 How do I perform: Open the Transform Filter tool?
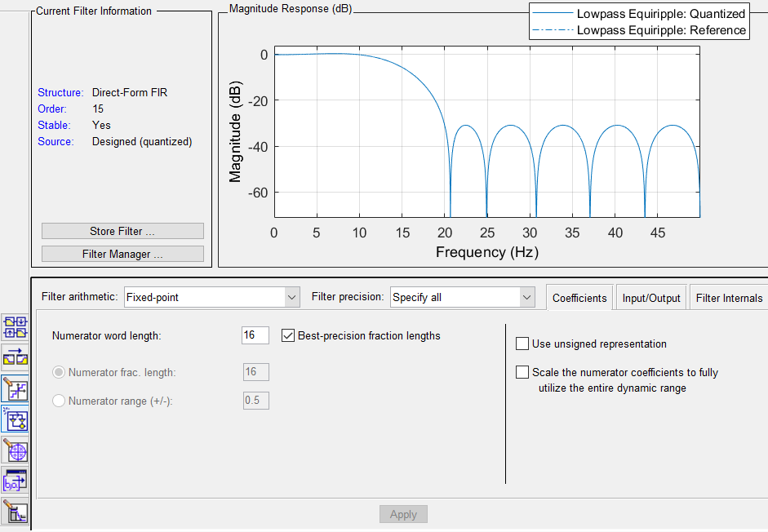[15, 357]
